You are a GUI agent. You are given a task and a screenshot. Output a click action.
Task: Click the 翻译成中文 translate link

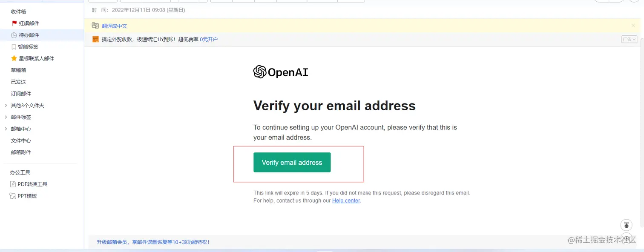[x=115, y=26]
